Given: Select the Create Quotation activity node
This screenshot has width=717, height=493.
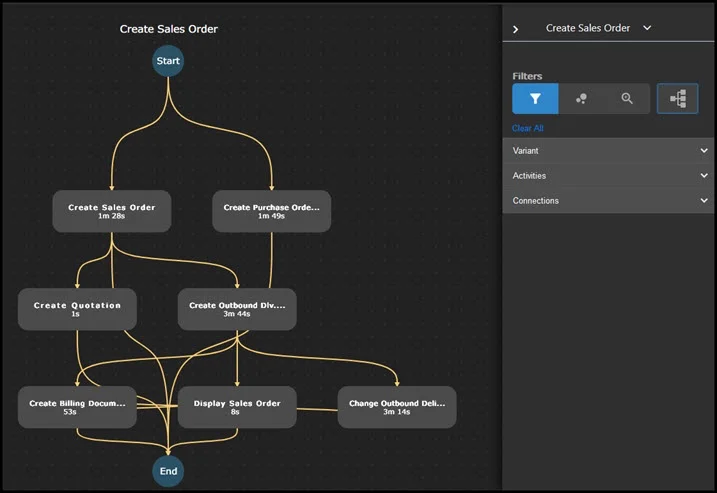Looking at the screenshot, I should click(x=77, y=309).
